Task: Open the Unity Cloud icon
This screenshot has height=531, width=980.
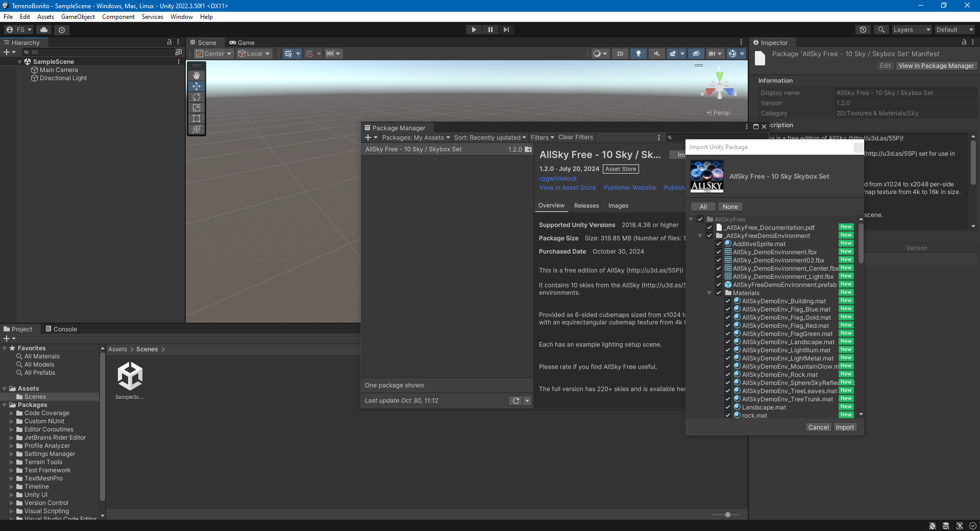Action: 44,30
